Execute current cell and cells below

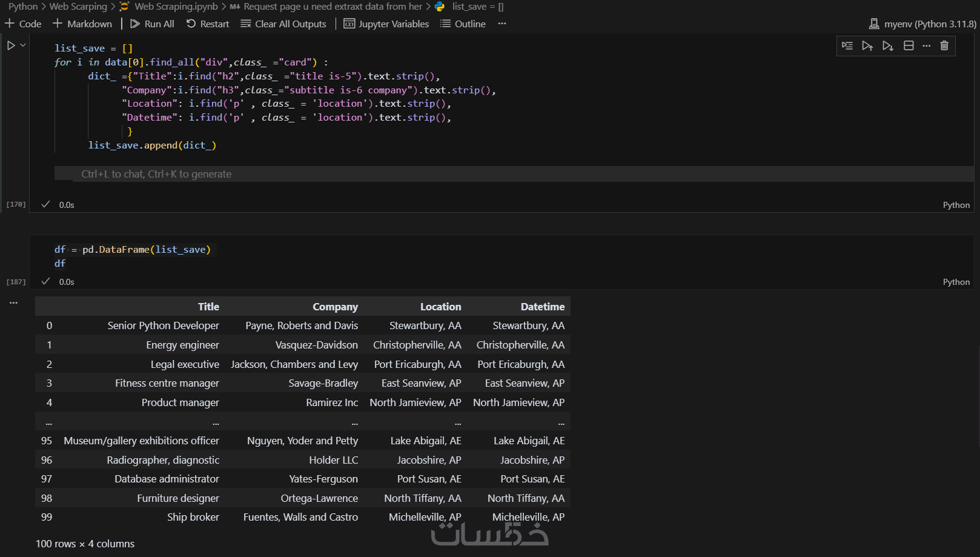888,46
